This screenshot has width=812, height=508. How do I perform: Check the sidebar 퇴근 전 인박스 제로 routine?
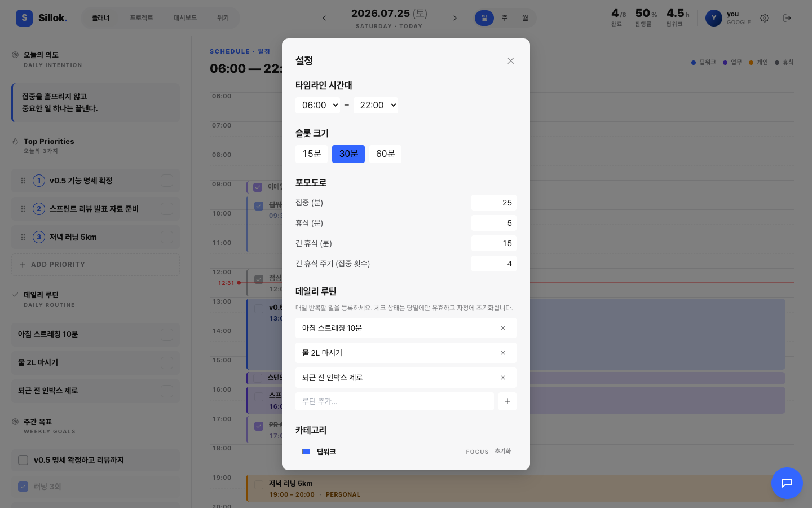pos(167,391)
